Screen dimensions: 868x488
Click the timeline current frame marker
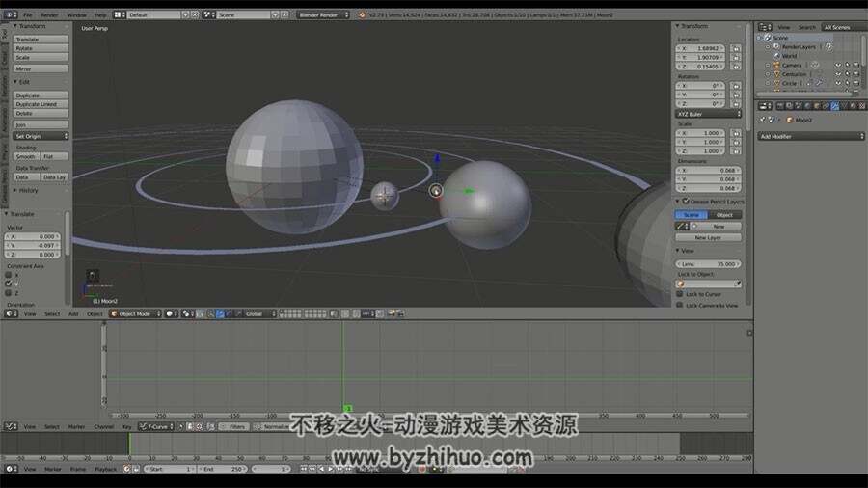click(129, 444)
